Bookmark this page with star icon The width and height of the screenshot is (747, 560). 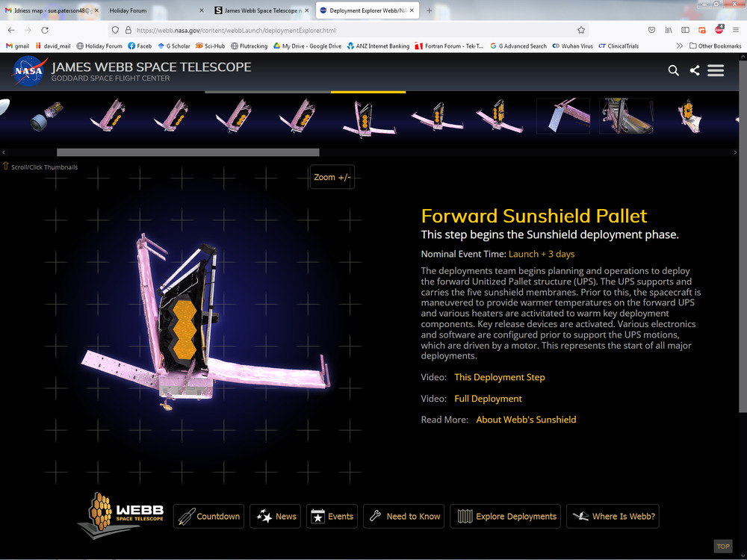pyautogui.click(x=580, y=30)
